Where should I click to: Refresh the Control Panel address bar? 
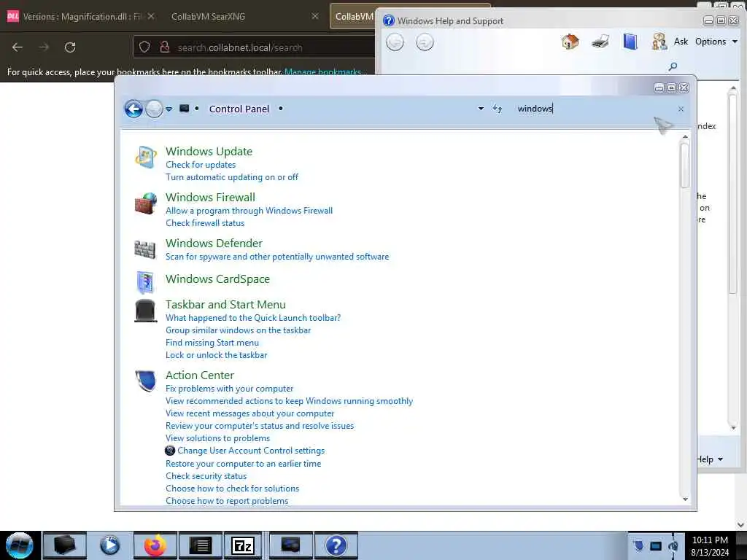click(x=498, y=109)
